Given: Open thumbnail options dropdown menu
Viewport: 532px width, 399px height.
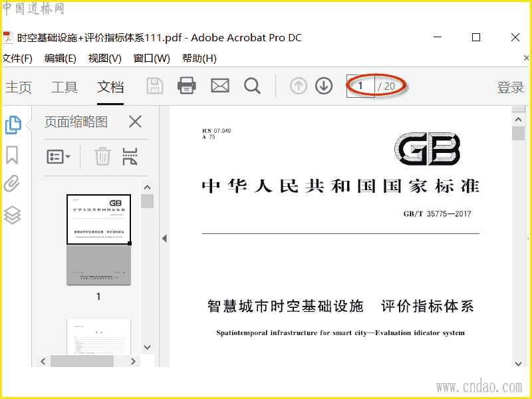Looking at the screenshot, I should (58, 157).
